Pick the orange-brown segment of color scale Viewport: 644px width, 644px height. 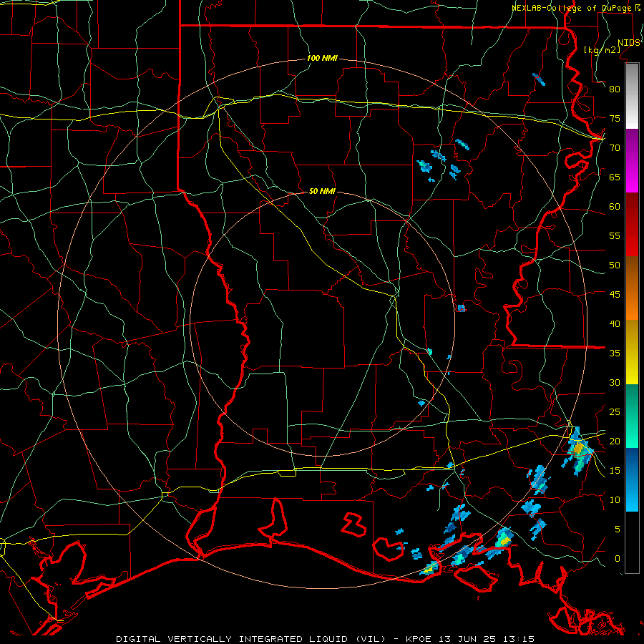(x=632, y=288)
